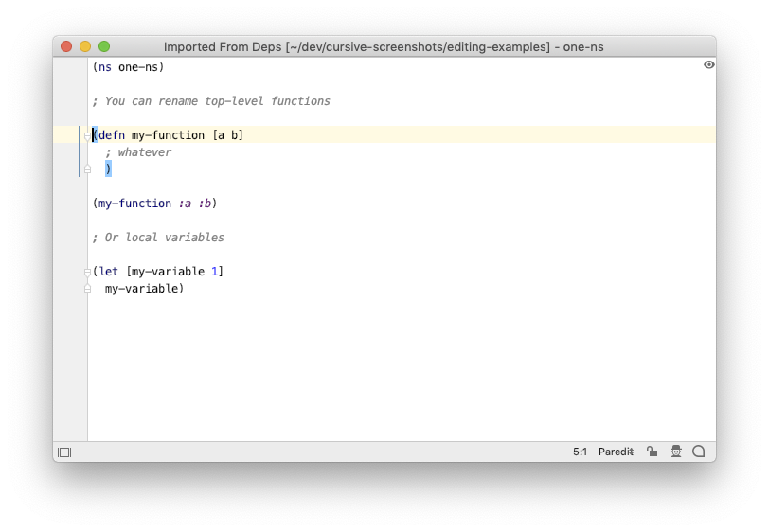Click the 5:1 line column indicator
Viewport: 769px width, 532px height.
pyautogui.click(x=580, y=452)
